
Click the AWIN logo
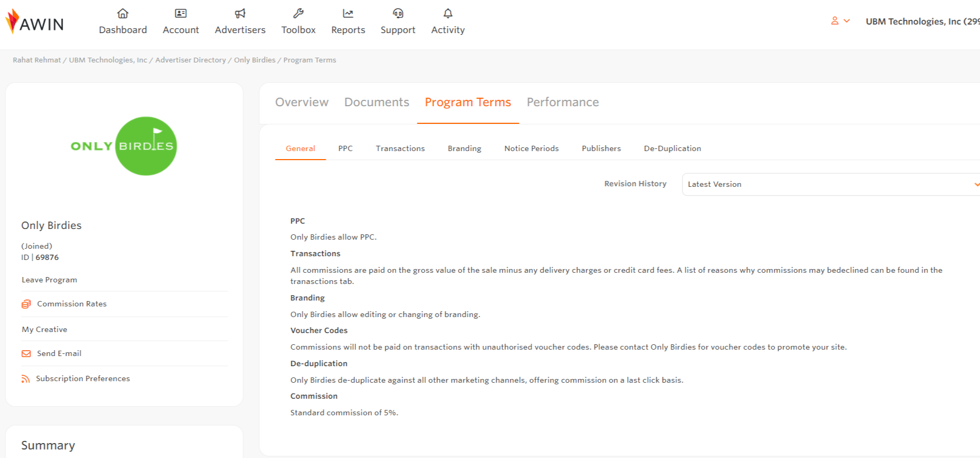coord(35,22)
